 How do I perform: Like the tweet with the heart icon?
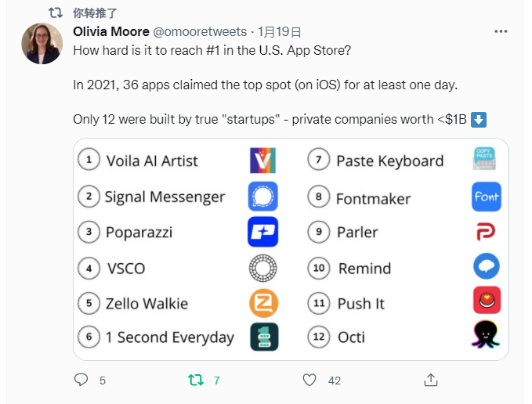tap(310, 381)
